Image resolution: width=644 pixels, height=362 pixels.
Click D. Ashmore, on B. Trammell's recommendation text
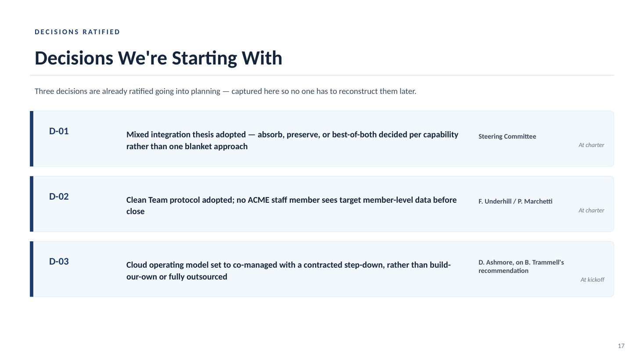coord(521,266)
